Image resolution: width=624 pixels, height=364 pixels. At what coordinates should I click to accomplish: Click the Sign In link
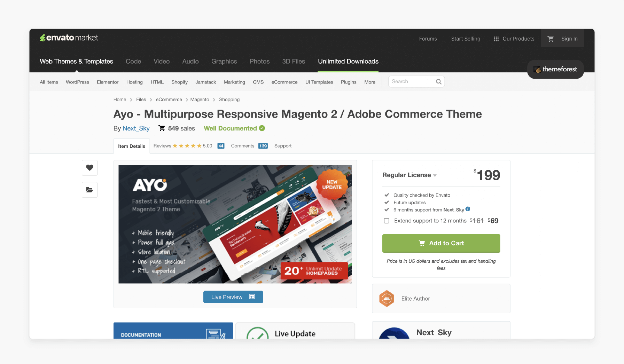[x=569, y=39]
